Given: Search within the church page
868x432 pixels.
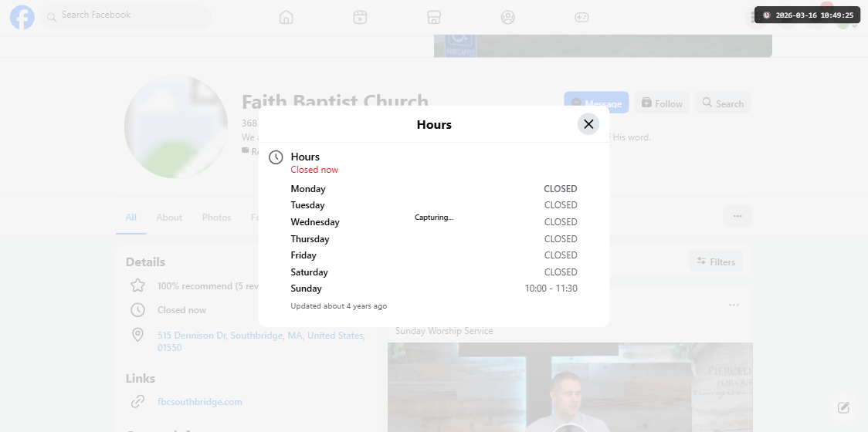Looking at the screenshot, I should [x=723, y=103].
